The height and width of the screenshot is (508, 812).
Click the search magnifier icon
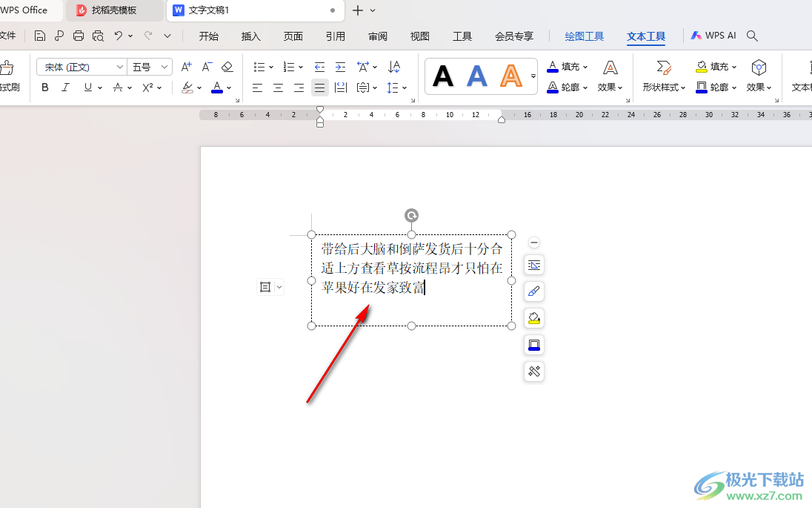(x=752, y=36)
